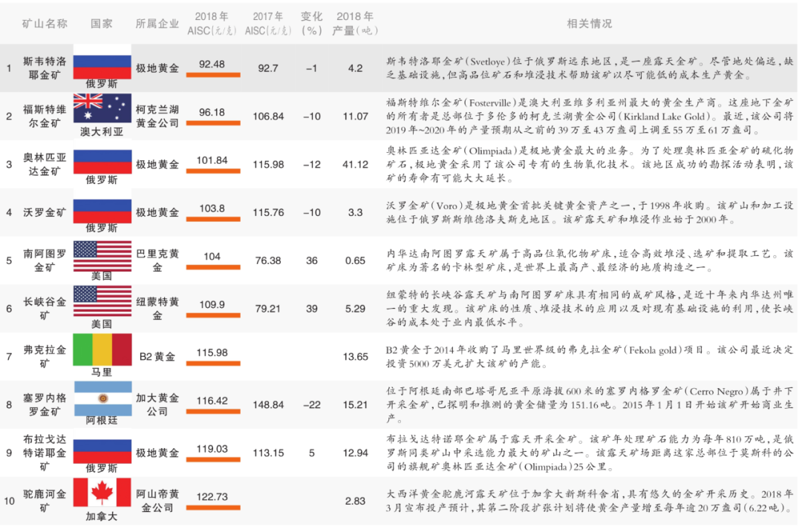Click the description text for Cerro Negro
Image resolution: width=802 pixels, height=532 pixels.
point(589,404)
